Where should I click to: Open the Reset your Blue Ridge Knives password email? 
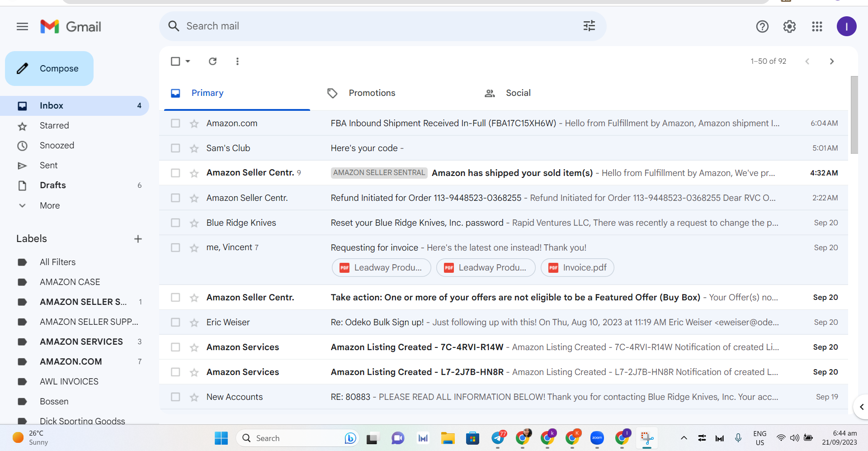point(503,223)
